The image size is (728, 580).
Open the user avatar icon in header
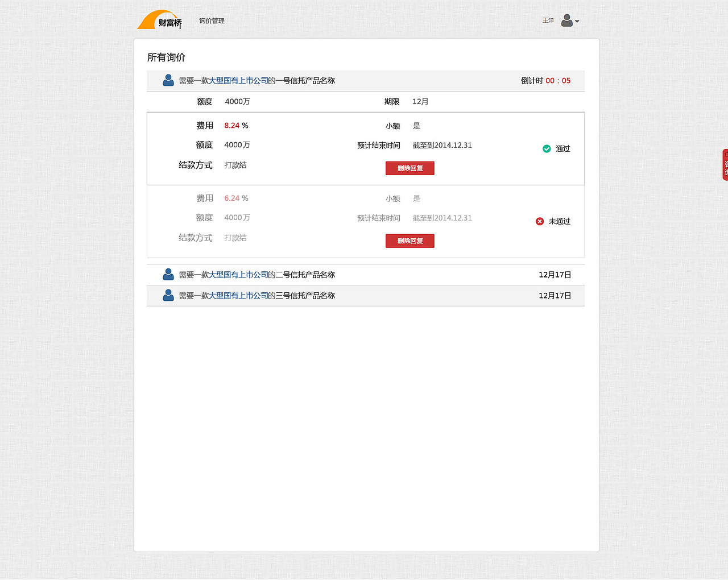tap(566, 20)
